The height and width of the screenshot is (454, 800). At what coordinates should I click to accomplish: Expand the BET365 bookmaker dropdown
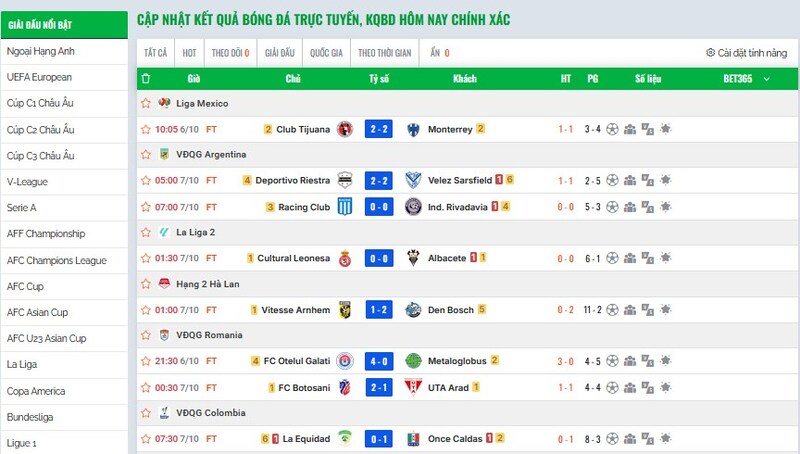[737, 78]
